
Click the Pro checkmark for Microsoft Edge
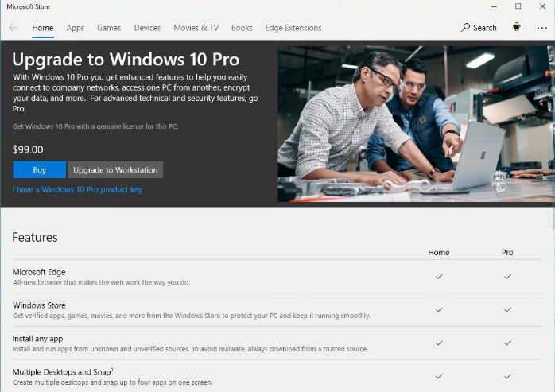(x=507, y=276)
